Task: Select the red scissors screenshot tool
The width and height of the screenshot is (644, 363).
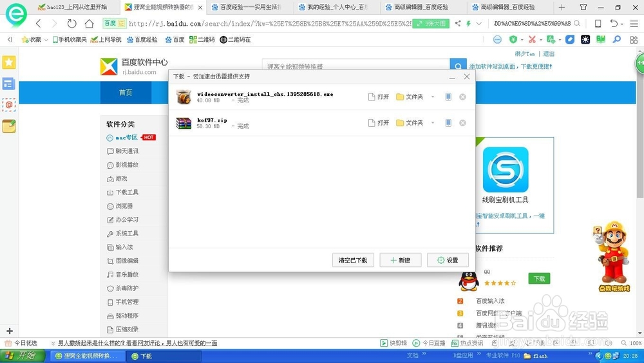Action: point(533,39)
